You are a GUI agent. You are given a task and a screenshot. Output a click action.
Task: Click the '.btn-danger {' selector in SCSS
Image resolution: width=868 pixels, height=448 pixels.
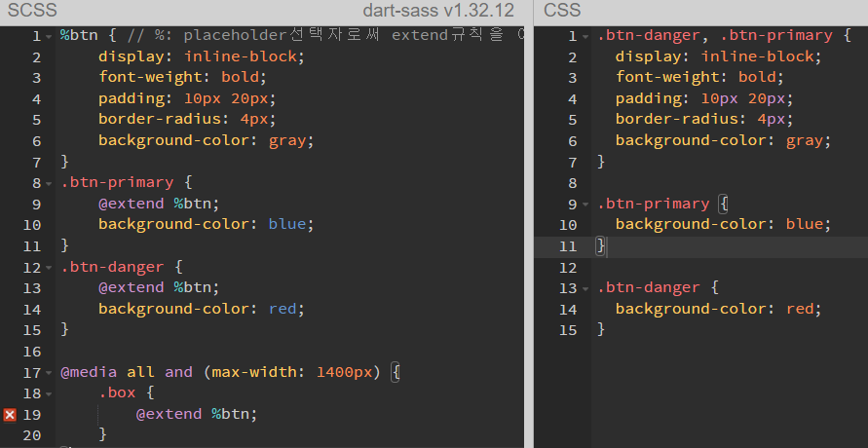(x=122, y=267)
